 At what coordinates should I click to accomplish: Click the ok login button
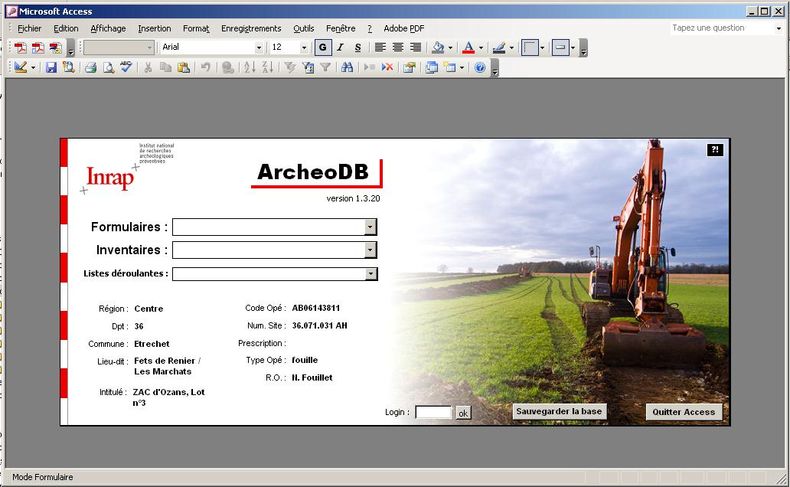pos(463,413)
